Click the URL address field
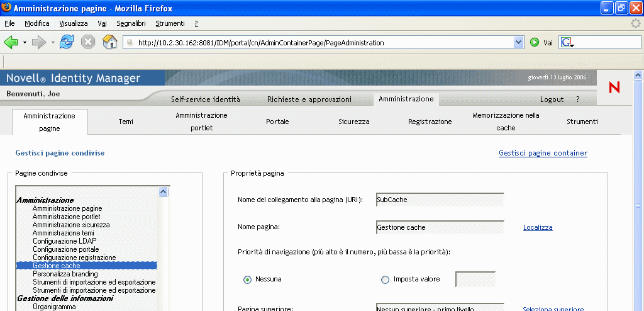 click(x=325, y=42)
